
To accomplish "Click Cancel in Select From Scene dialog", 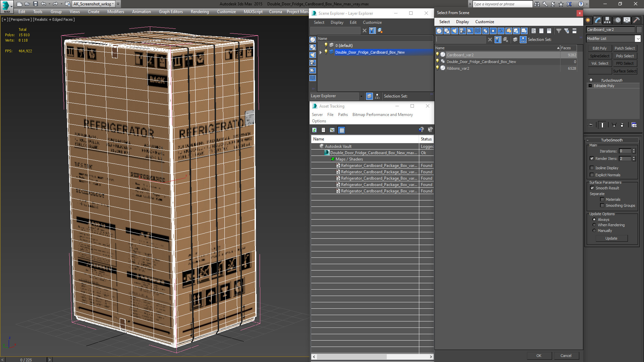I will point(566,356).
